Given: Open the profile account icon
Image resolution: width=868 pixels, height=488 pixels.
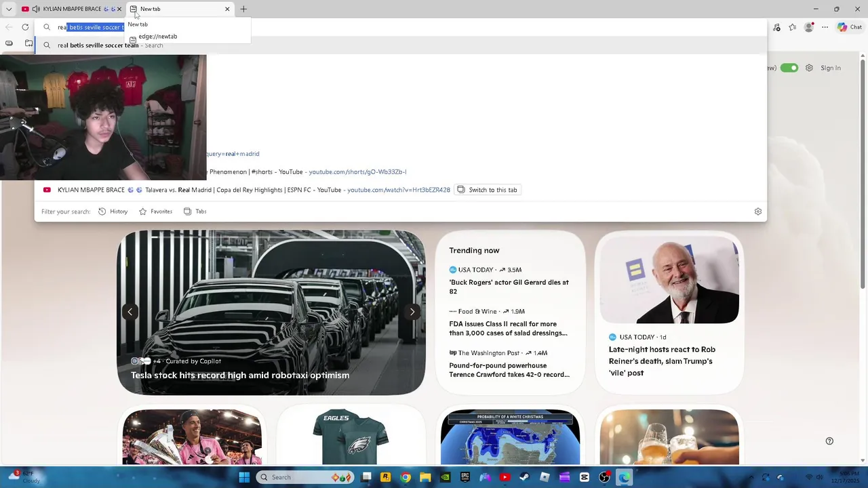Looking at the screenshot, I should 808,27.
